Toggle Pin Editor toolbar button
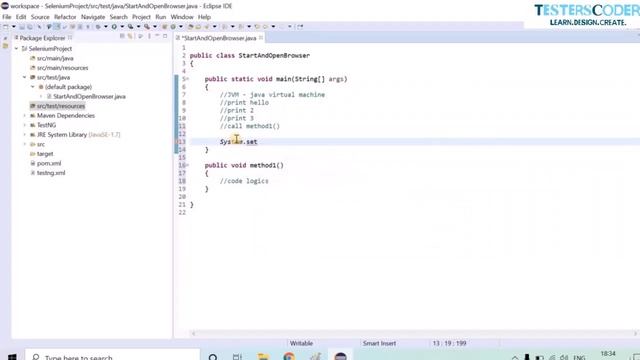 pos(300,27)
